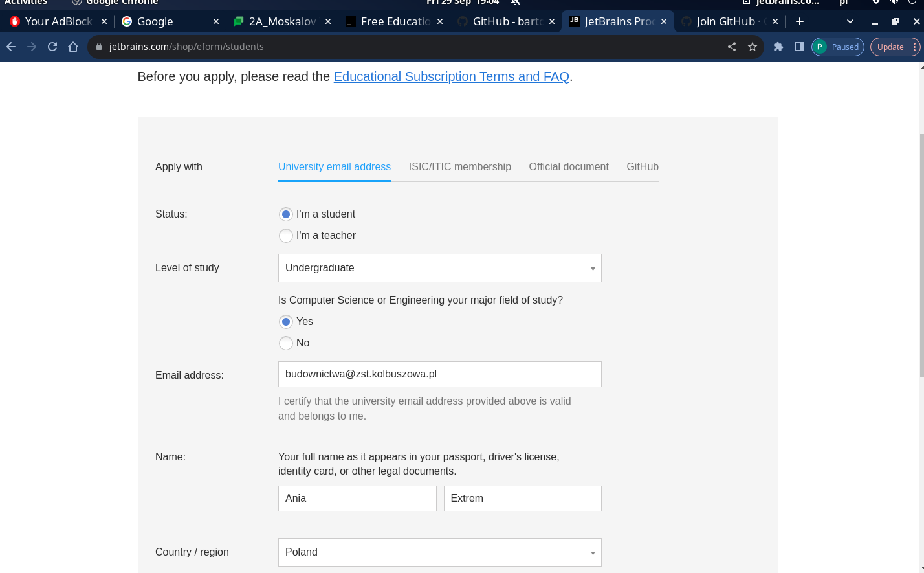Viewport: 924px width, 573px height.
Task: Reload the JetBrains page
Action: (52, 47)
